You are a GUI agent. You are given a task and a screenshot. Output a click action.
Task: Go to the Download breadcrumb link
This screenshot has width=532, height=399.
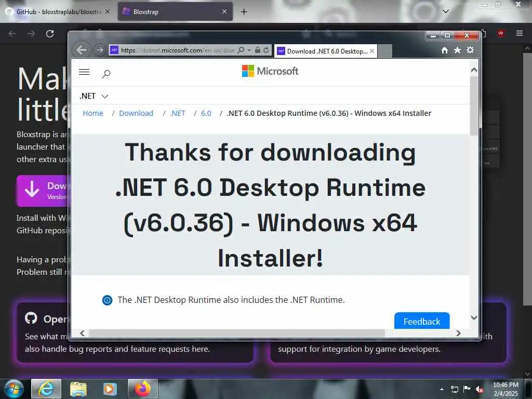(x=136, y=113)
